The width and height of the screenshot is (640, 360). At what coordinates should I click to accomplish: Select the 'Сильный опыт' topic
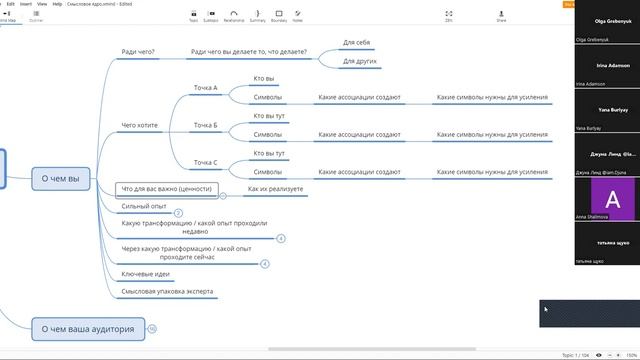144,206
